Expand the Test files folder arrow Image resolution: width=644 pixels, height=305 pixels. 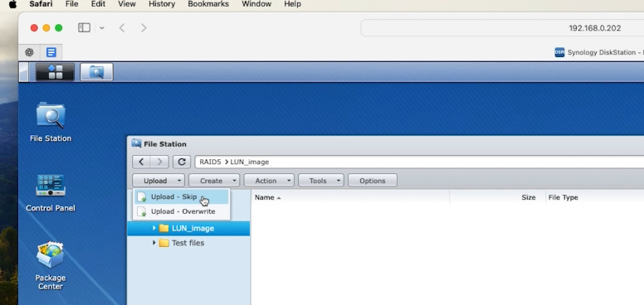[154, 243]
